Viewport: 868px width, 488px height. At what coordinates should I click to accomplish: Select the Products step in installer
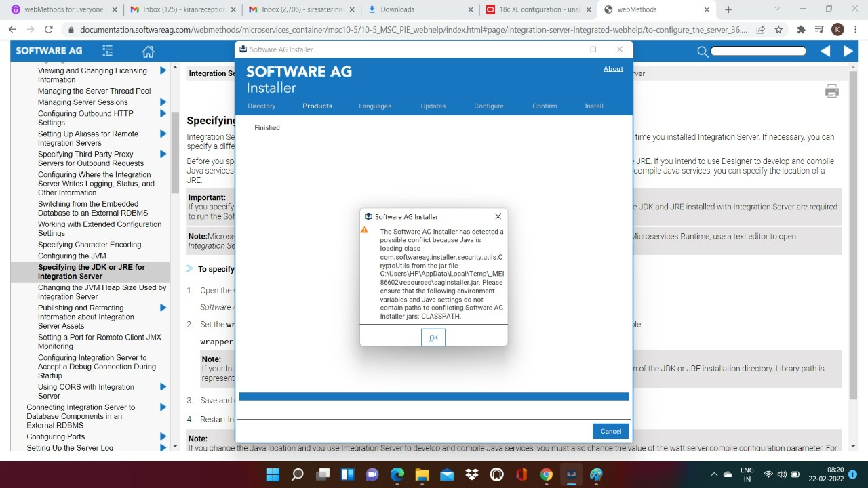click(317, 106)
